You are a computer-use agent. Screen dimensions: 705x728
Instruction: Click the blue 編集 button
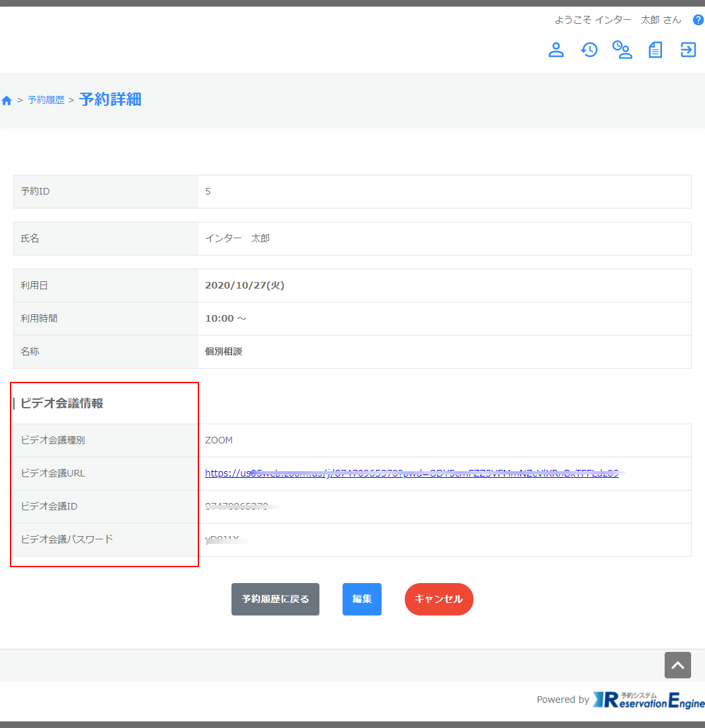pyautogui.click(x=362, y=599)
